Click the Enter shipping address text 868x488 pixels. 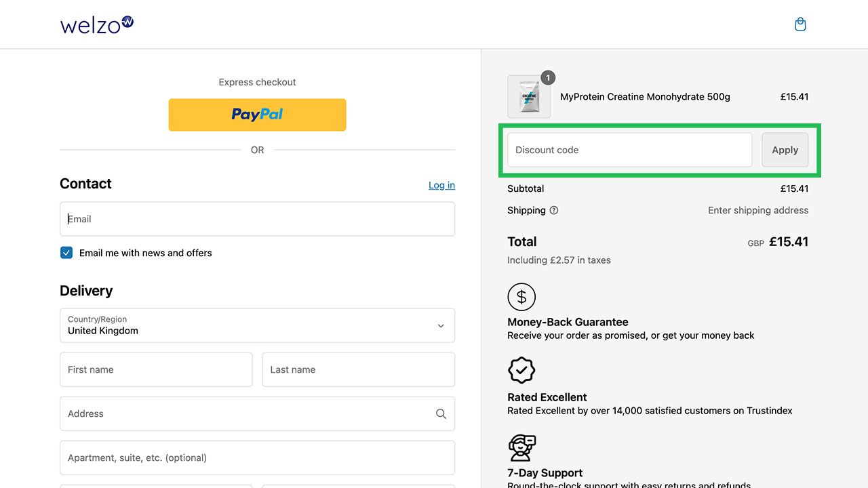pos(758,210)
